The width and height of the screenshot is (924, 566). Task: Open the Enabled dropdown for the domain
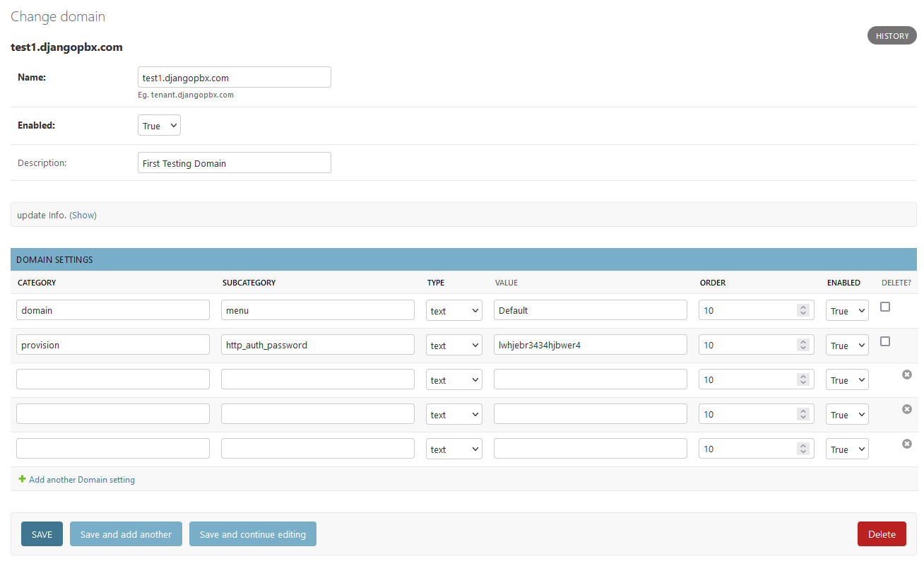pyautogui.click(x=159, y=126)
